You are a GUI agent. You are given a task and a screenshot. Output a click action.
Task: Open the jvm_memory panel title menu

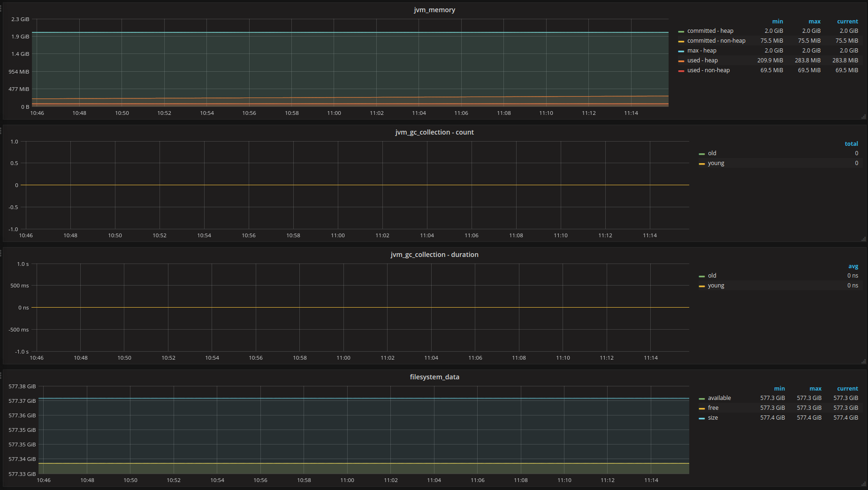tap(434, 10)
